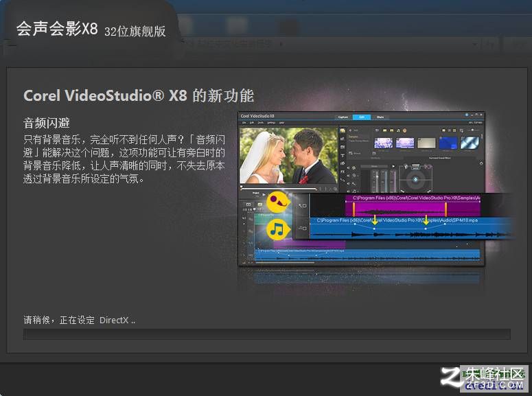Click the heading "Corel VideoStudio® X8 的新功能"
Image resolution: width=532 pixels, height=396 pixels.
(139, 95)
